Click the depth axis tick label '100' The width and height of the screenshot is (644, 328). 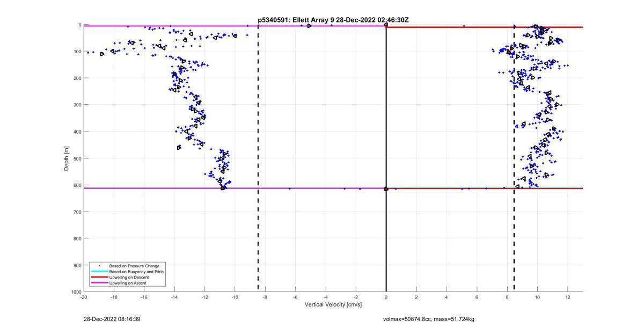(x=77, y=52)
